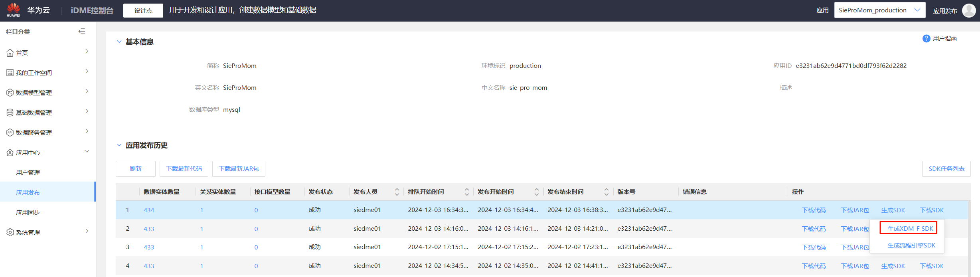This screenshot has width=980, height=277.
Task: Click the data model management icon
Action: pyautogui.click(x=10, y=93)
